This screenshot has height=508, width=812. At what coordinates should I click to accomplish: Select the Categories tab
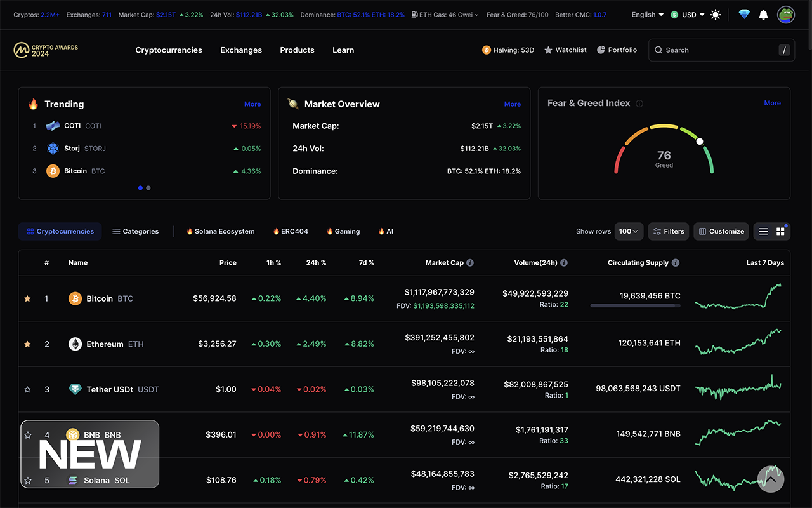pos(136,232)
